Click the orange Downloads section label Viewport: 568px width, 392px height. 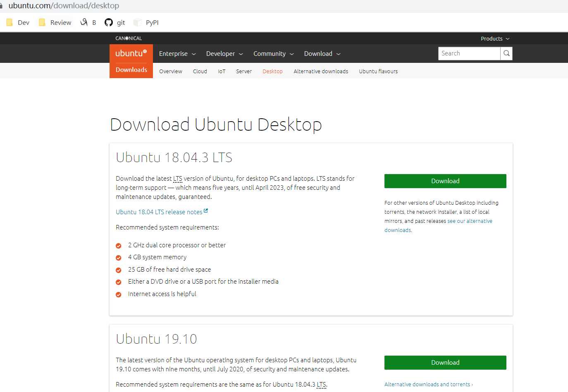click(131, 70)
